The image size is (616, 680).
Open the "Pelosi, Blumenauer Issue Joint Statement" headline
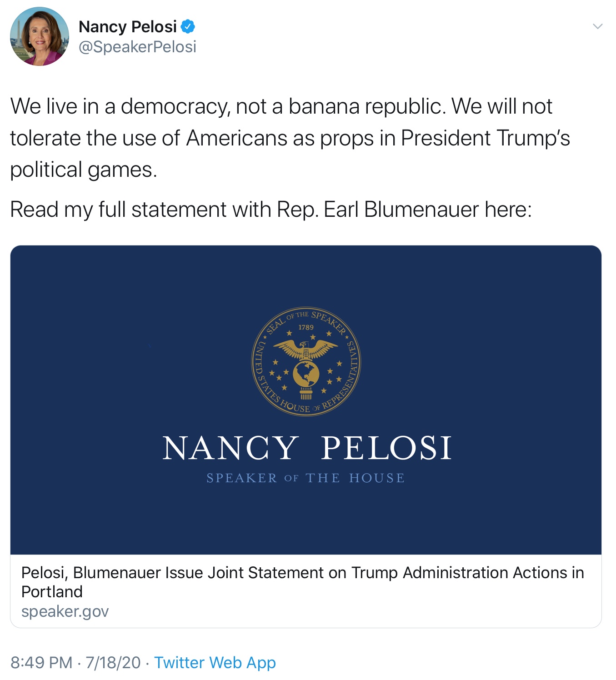[302, 573]
